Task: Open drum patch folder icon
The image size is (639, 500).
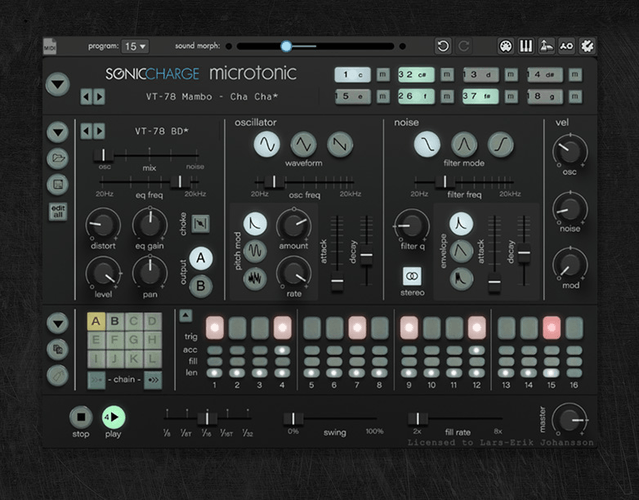Action: (57, 158)
